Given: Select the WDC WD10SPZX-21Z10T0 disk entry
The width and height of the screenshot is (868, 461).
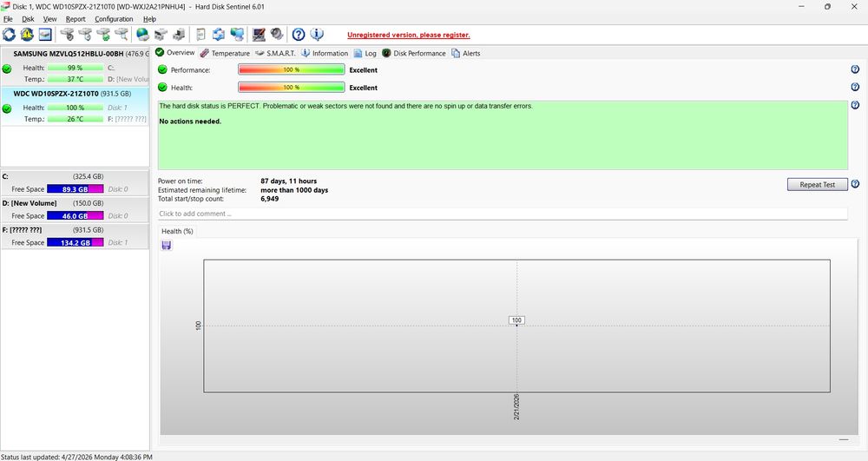Looking at the screenshot, I should tap(75, 106).
